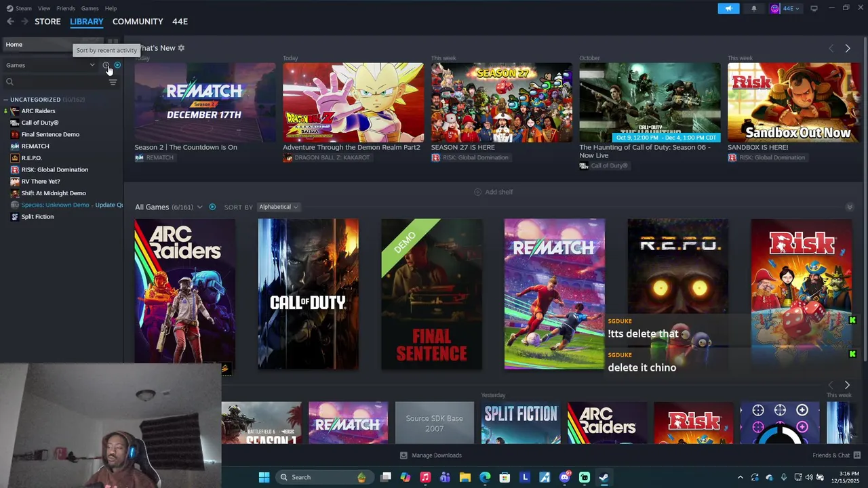Select RISK: Global Domination in sidebar
This screenshot has height=488, width=868.
pos(54,169)
